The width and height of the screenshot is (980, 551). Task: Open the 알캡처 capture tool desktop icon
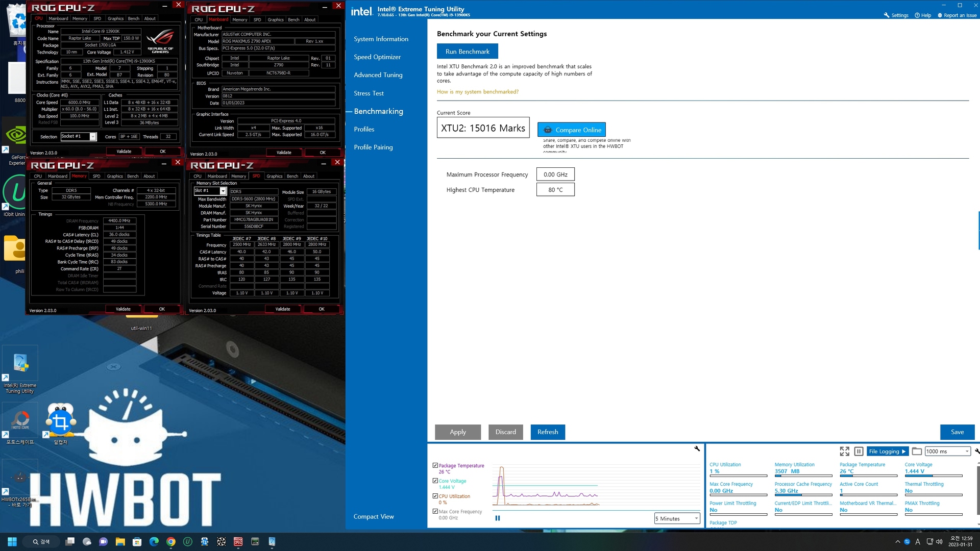[x=60, y=423]
